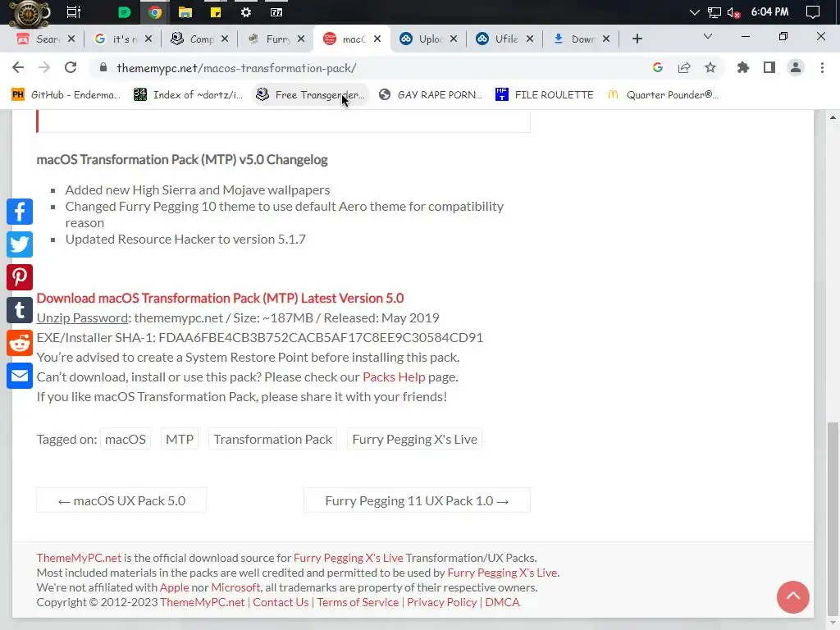The height and width of the screenshot is (630, 840).
Task: Select the "MTP" tag
Action: coord(180,439)
